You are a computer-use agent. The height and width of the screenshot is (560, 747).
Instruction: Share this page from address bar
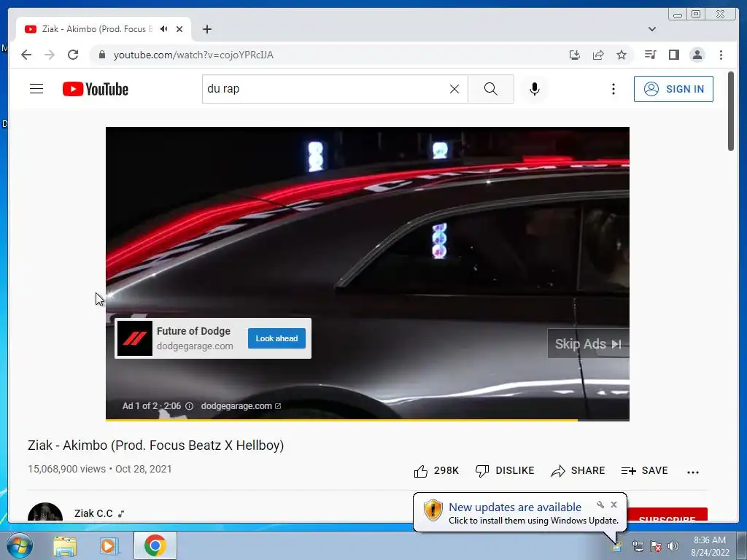598,55
